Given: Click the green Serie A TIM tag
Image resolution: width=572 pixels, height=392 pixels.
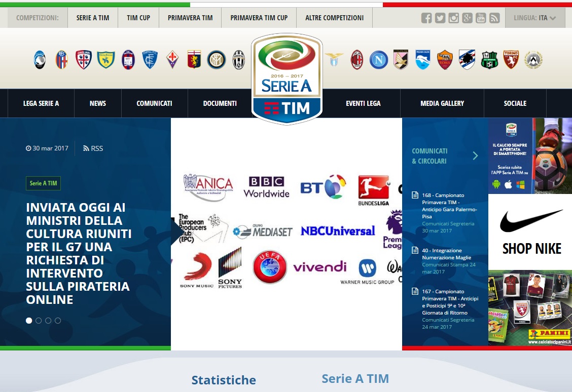Looking at the screenshot, I should pyautogui.click(x=44, y=183).
